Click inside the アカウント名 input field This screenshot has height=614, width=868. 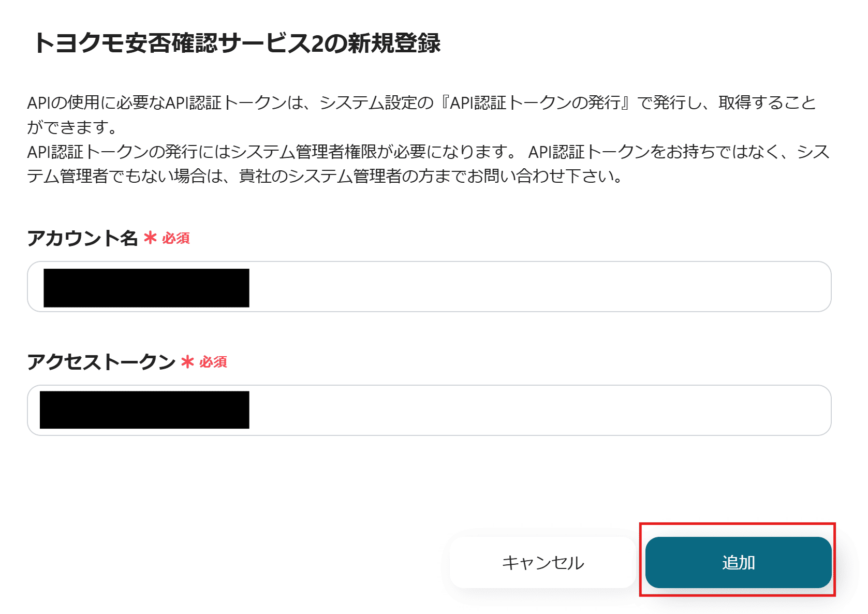click(x=414, y=287)
